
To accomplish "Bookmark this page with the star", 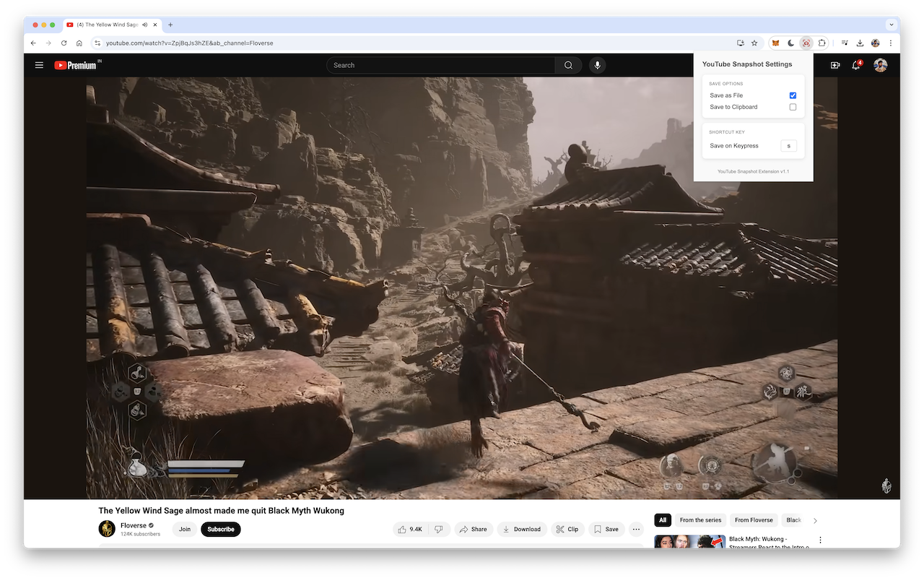I will pos(754,43).
